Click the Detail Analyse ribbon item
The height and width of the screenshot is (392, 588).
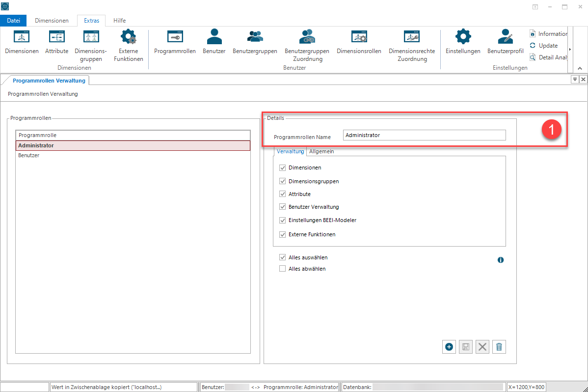(x=548, y=57)
